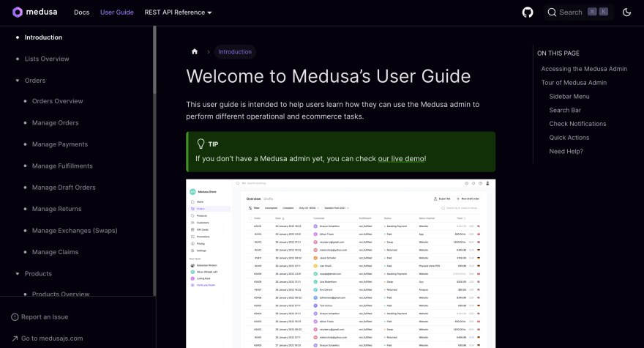
Task: Jump to Need Help? section
Action: click(566, 152)
